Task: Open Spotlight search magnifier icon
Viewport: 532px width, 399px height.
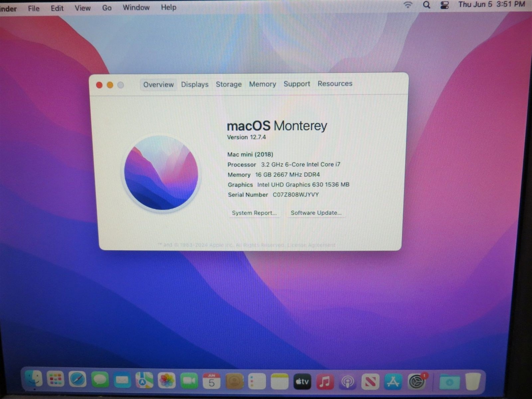Action: tap(427, 5)
